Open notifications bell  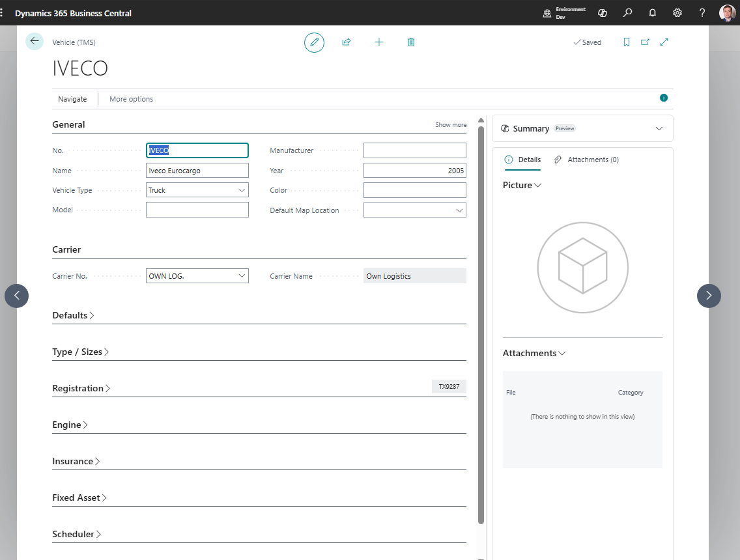tap(652, 13)
